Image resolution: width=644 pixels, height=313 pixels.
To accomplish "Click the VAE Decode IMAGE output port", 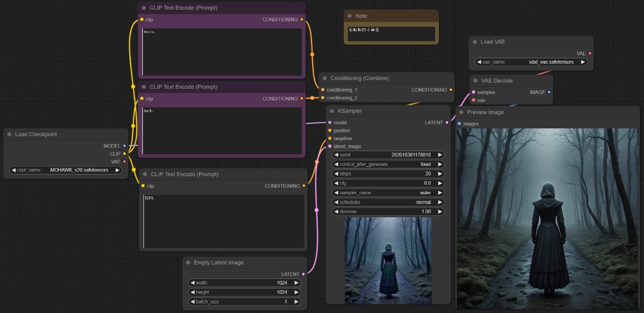I will [549, 92].
